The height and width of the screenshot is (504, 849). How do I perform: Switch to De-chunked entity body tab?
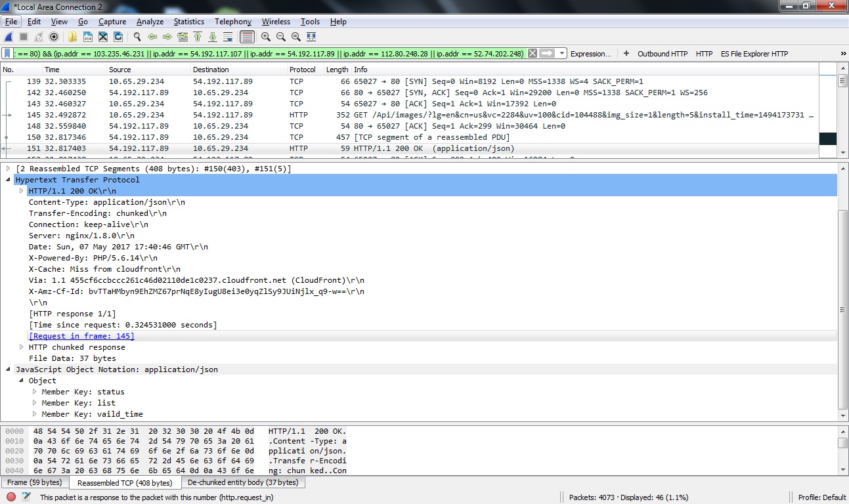coord(242,482)
